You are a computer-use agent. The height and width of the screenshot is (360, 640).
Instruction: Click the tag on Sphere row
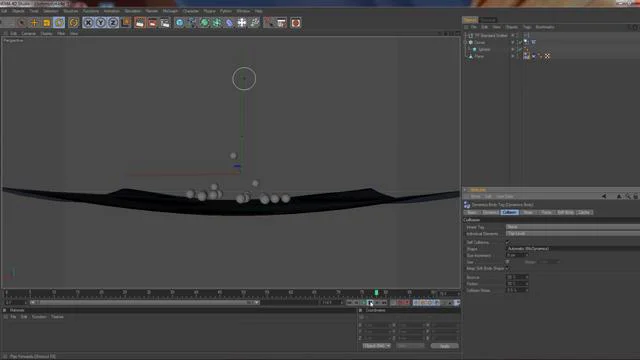tap(526, 49)
